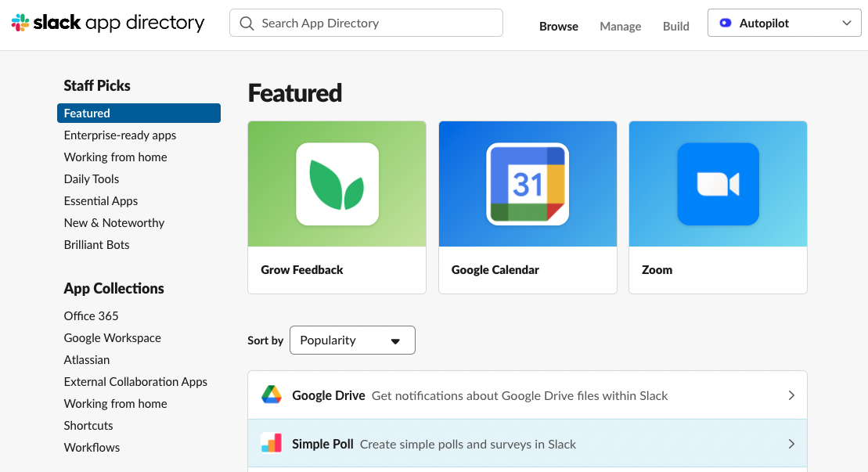Click the Simple Poll bar chart icon
This screenshot has width=868, height=472.
tap(272, 444)
